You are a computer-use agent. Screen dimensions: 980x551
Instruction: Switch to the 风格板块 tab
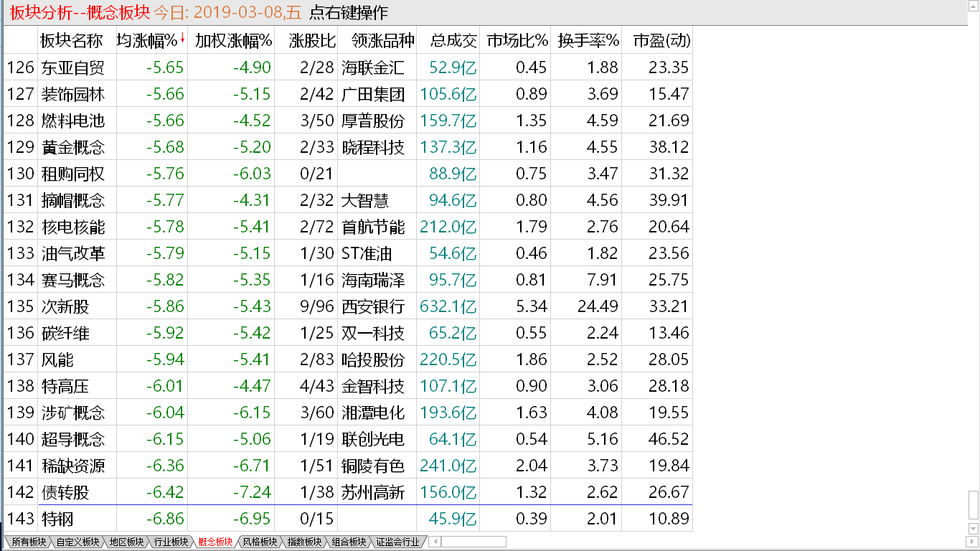(260, 542)
